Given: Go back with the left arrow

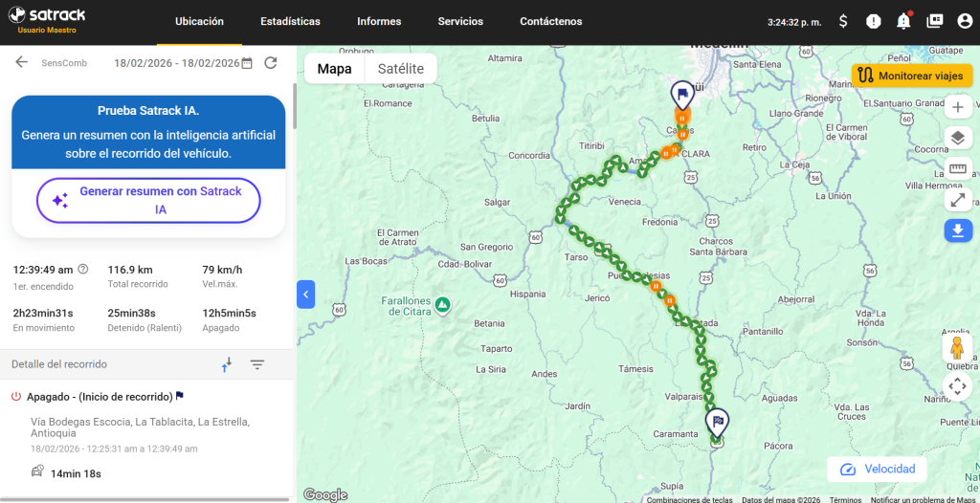Looking at the screenshot, I should pyautogui.click(x=22, y=62).
